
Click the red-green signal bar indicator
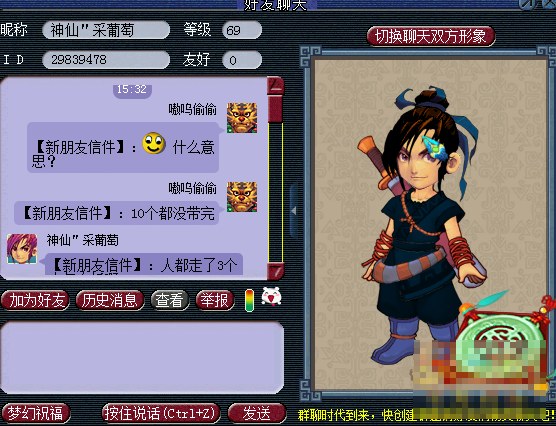[250, 300]
